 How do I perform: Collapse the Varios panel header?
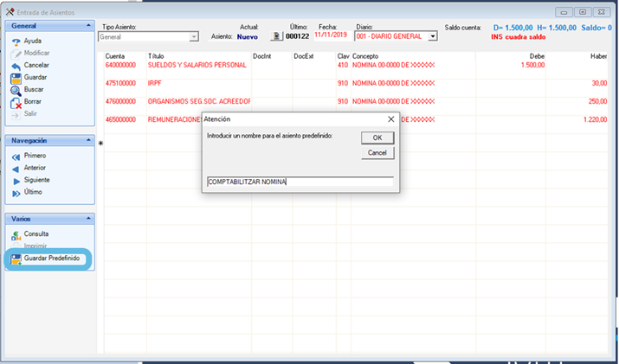tap(88, 219)
